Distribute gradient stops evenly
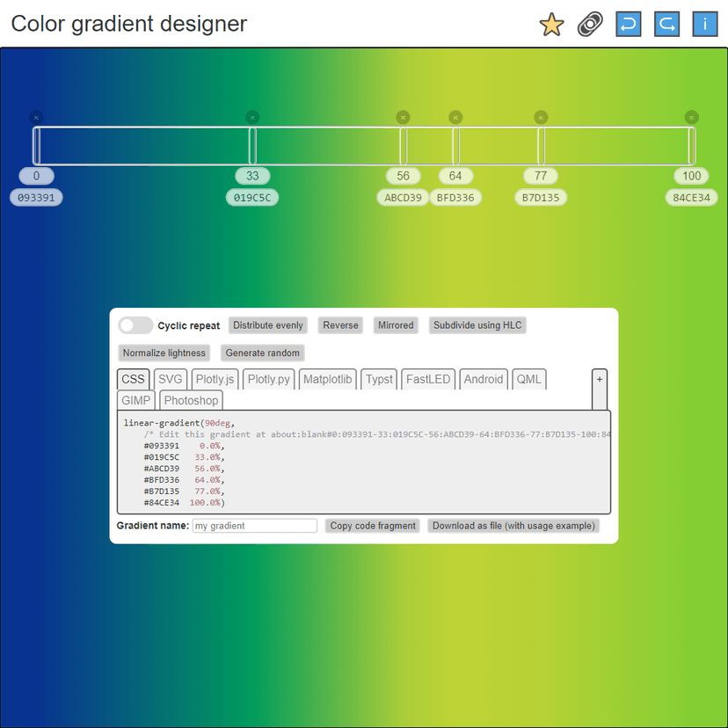The width and height of the screenshot is (728, 728). (268, 324)
